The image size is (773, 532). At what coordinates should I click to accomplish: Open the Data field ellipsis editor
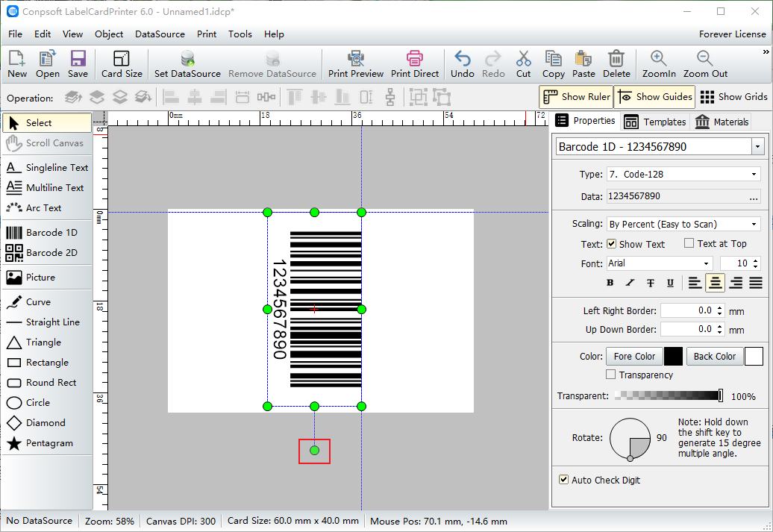pos(754,197)
